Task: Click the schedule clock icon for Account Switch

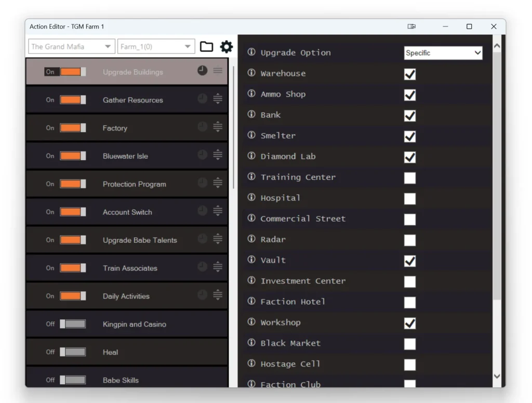Action: coord(203,211)
